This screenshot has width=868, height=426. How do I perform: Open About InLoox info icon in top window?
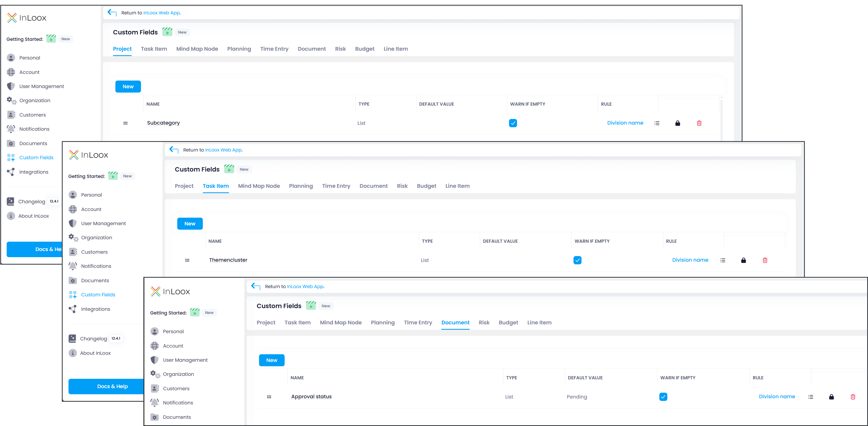(x=11, y=216)
